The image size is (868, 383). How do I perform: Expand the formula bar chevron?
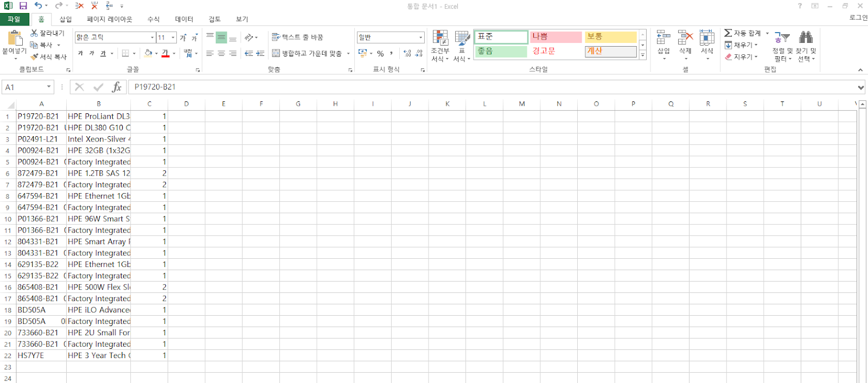coord(861,87)
